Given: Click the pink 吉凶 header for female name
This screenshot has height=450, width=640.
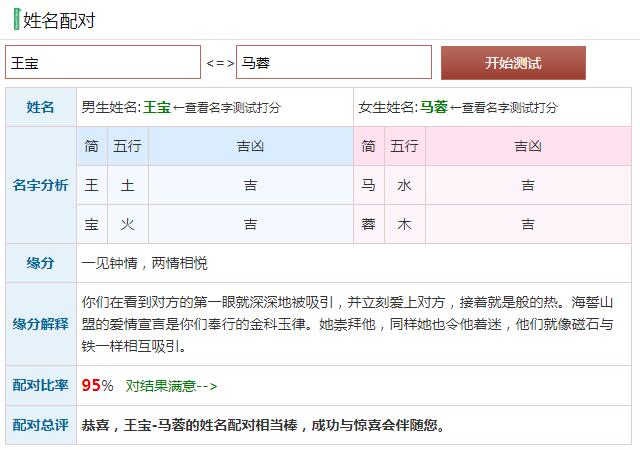Looking at the screenshot, I should (528, 146).
